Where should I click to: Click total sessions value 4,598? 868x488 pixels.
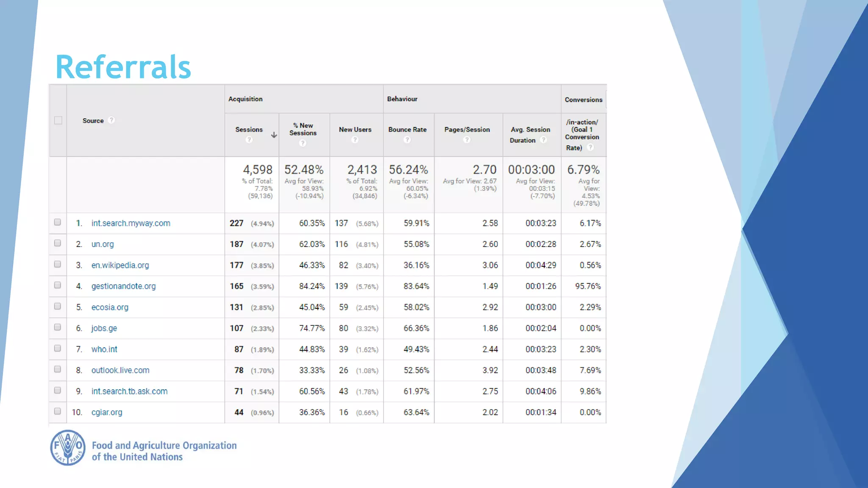pos(258,170)
